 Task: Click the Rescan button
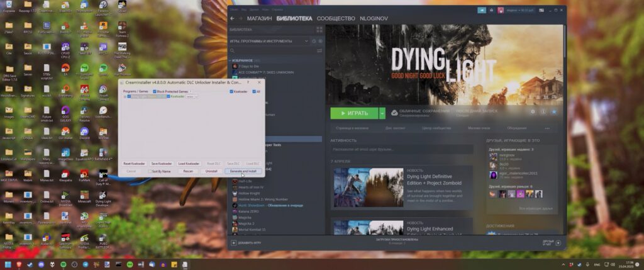pos(187,171)
